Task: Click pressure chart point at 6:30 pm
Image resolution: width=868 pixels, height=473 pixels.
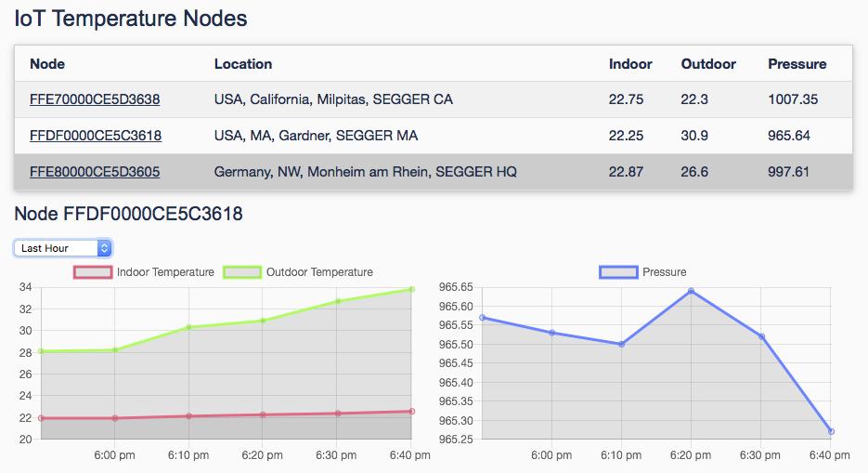Action: (x=762, y=336)
